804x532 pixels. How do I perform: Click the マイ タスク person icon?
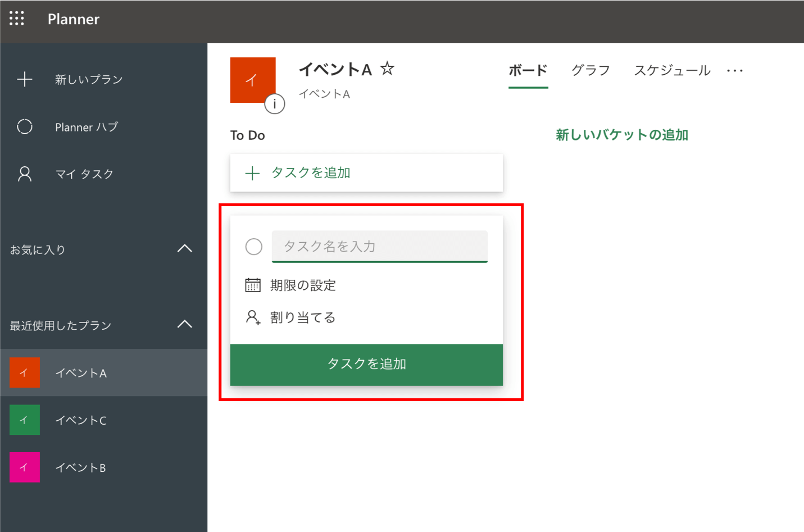tap(25, 174)
